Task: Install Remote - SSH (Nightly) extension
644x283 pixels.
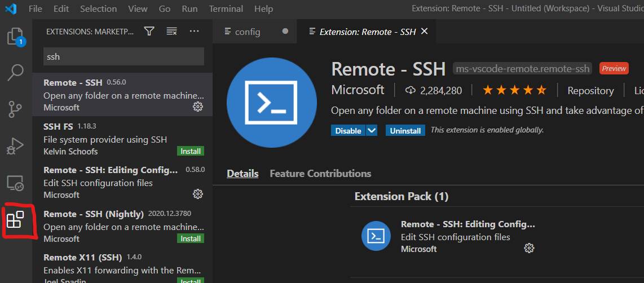Action: click(191, 238)
